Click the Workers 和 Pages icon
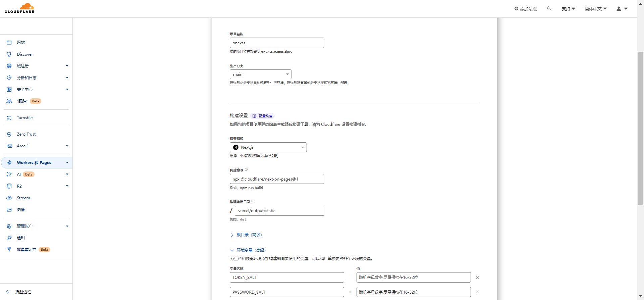 tap(9, 163)
